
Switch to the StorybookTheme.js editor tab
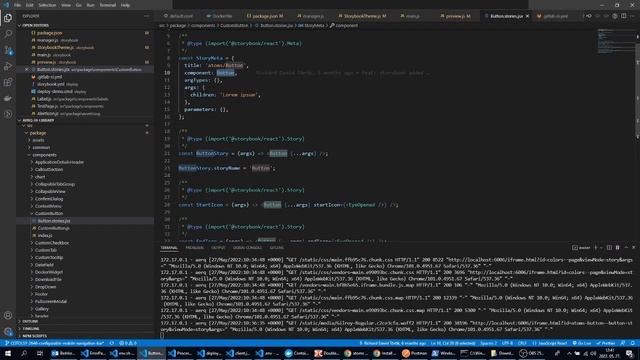(x=362, y=16)
